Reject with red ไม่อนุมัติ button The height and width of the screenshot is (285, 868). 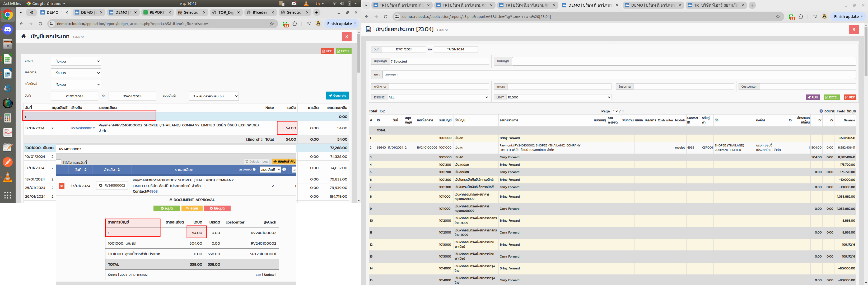click(x=217, y=208)
